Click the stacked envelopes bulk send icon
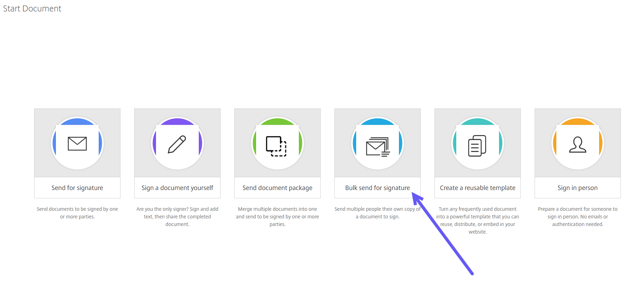Image resolution: width=644 pixels, height=293 pixels. coord(378,146)
